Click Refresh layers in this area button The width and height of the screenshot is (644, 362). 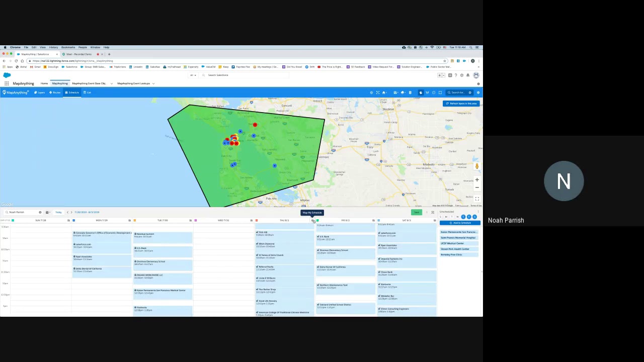pyautogui.click(x=461, y=104)
